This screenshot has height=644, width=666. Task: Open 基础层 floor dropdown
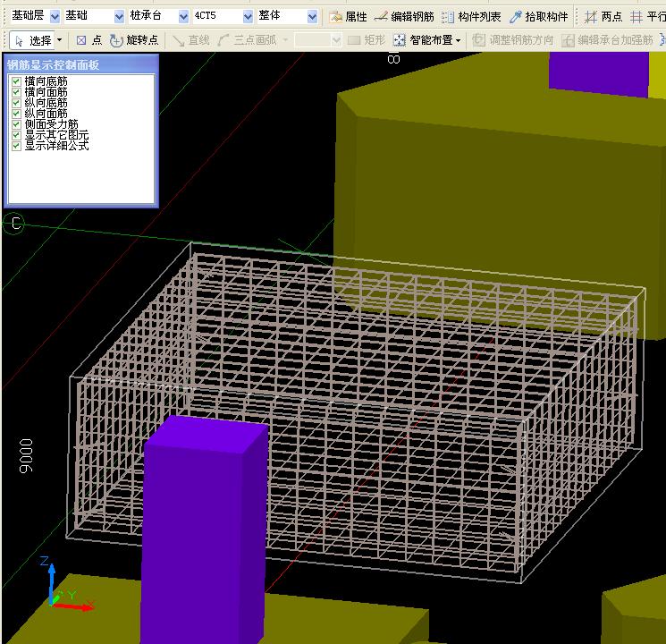(x=55, y=16)
